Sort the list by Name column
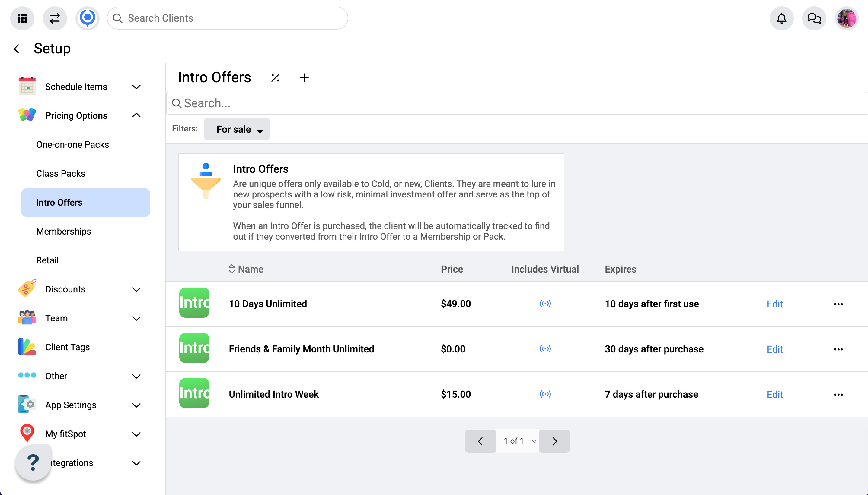Viewport: 868px width, 495px height. (x=246, y=269)
